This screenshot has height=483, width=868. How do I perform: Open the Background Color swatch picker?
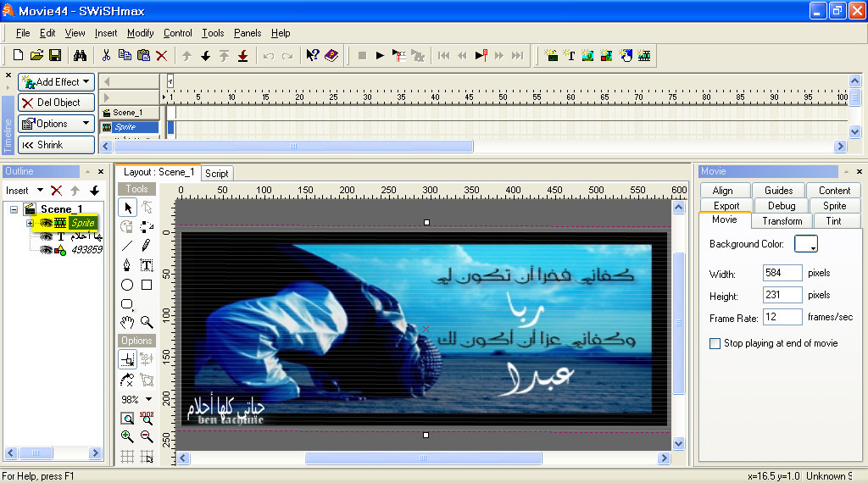(806, 244)
